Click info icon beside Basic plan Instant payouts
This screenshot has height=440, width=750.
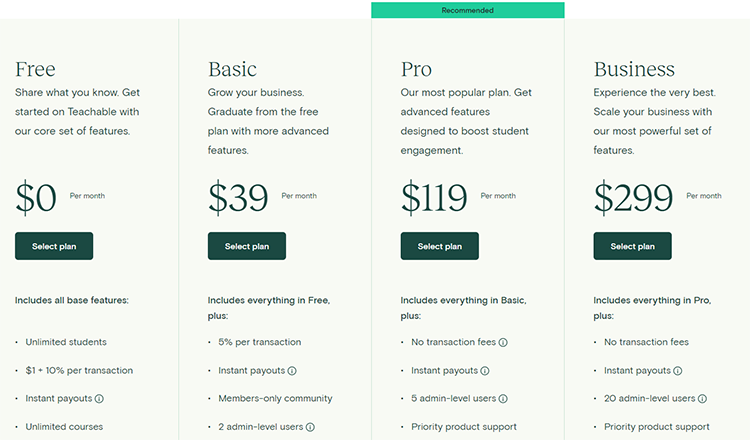292,371
